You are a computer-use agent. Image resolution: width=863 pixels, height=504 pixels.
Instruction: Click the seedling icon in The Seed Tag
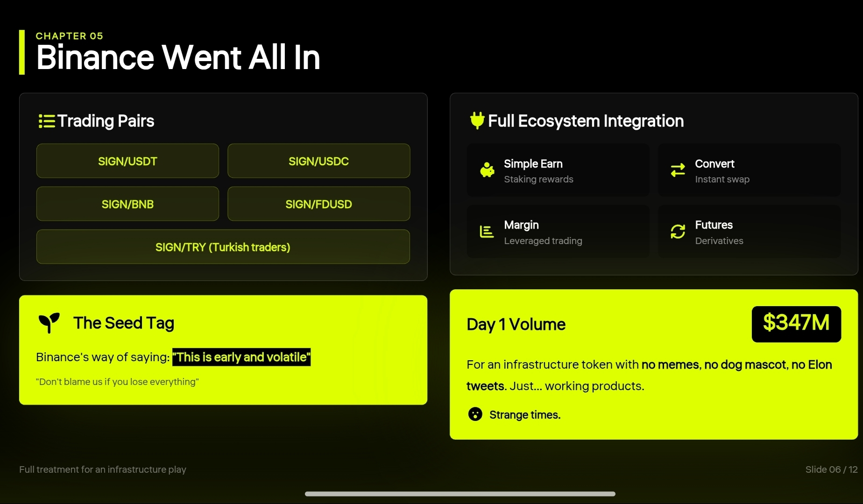point(49,323)
